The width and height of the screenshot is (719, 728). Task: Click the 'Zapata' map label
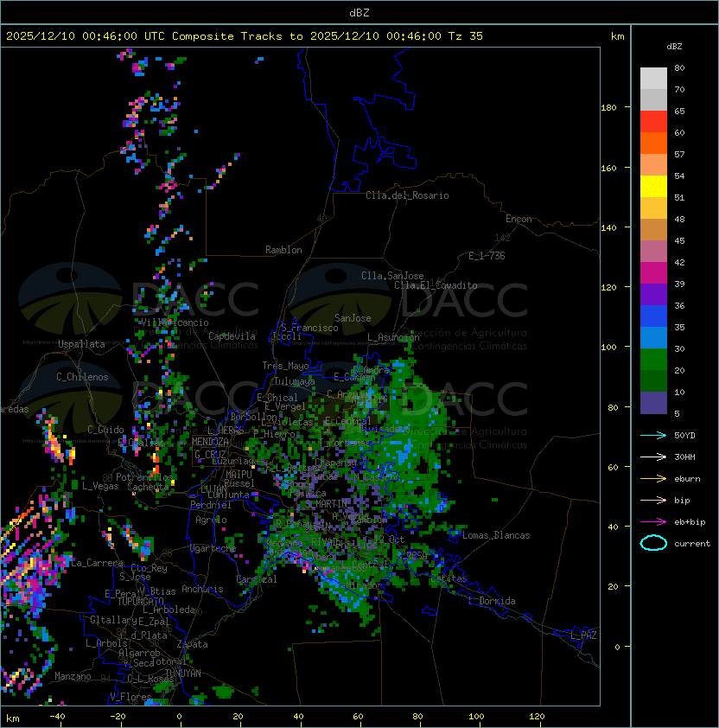point(192,644)
